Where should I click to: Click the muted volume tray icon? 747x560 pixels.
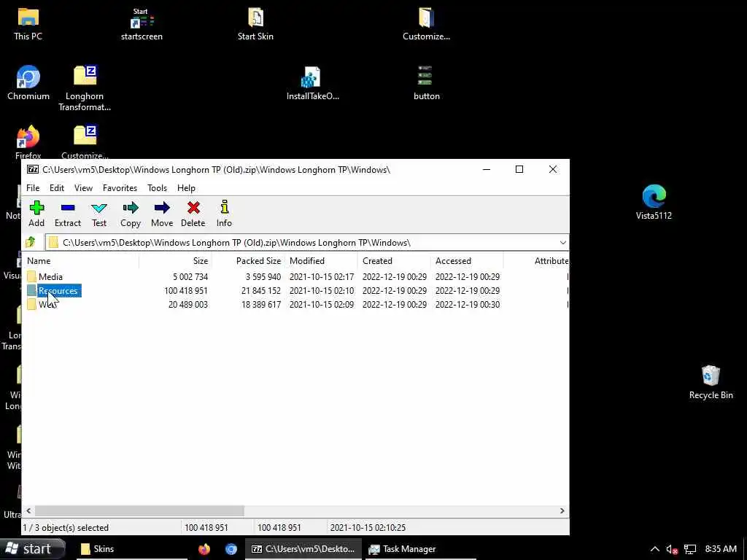click(672, 550)
